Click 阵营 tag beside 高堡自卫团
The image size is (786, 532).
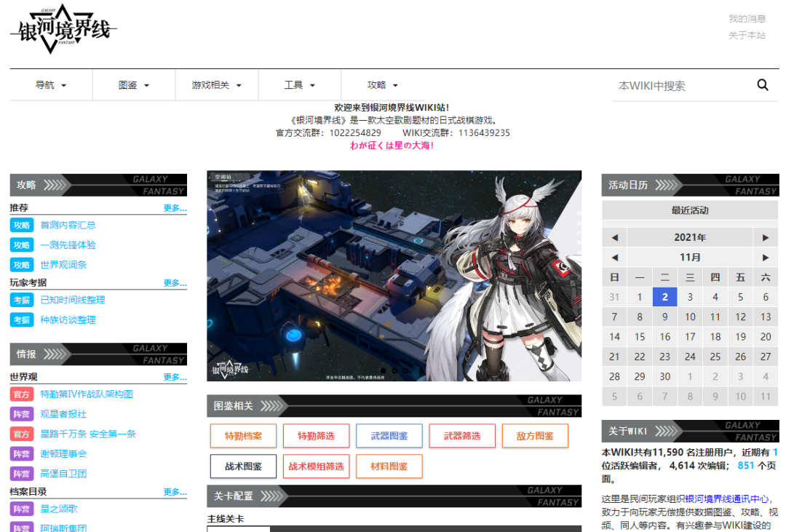(22, 474)
